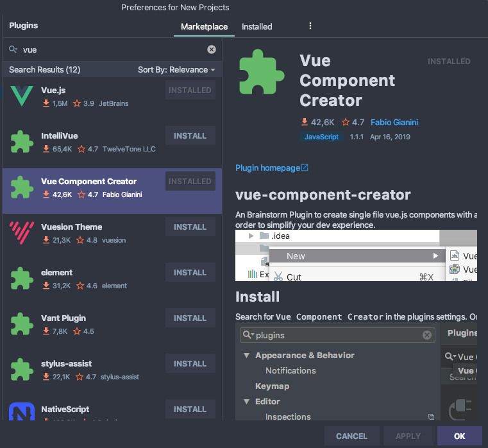Open the Fabio Gianini author link
488x448 pixels.
click(x=394, y=122)
